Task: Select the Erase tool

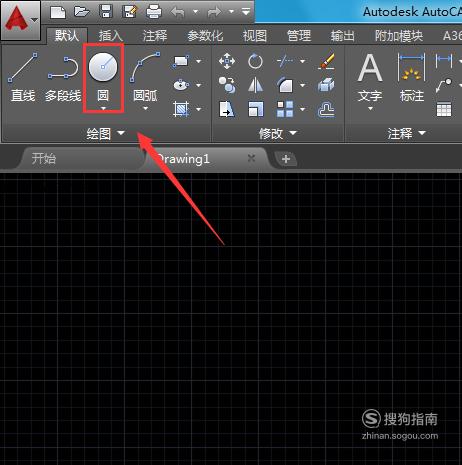Action: [x=326, y=60]
